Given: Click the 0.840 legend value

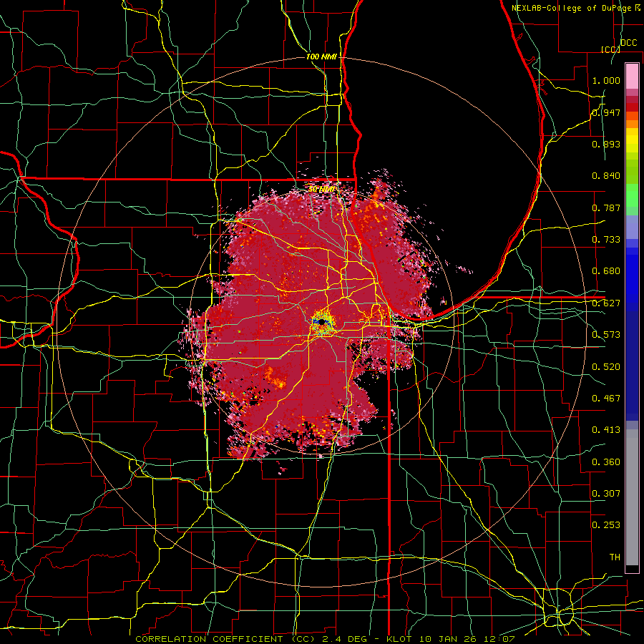Looking at the screenshot, I should tap(606, 176).
